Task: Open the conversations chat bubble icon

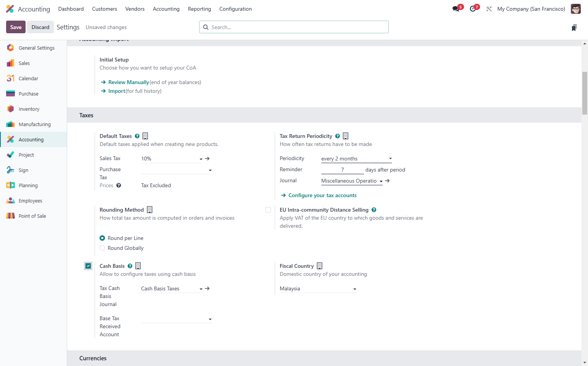Action: tap(456, 9)
